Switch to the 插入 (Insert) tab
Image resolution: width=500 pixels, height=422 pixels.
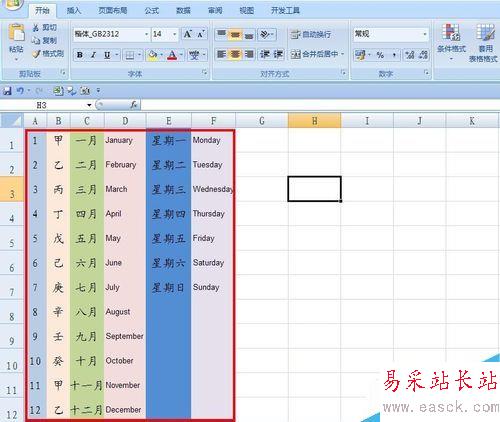tap(74, 11)
